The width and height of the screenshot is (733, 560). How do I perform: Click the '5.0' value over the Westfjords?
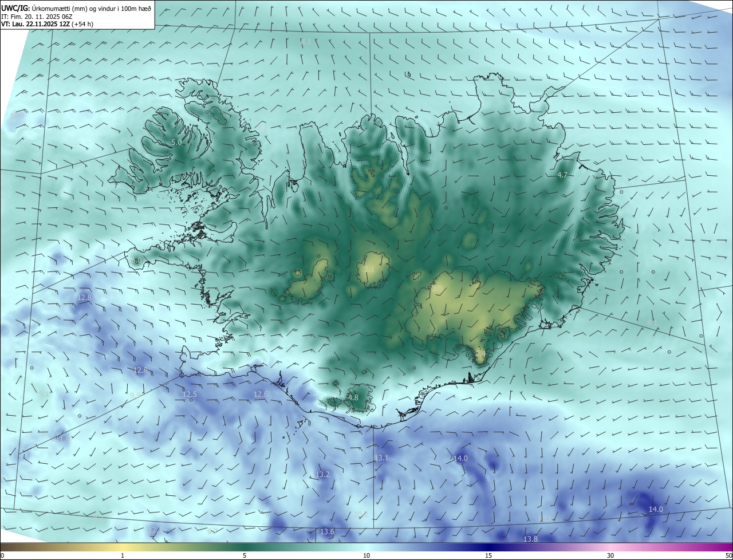pos(176,142)
